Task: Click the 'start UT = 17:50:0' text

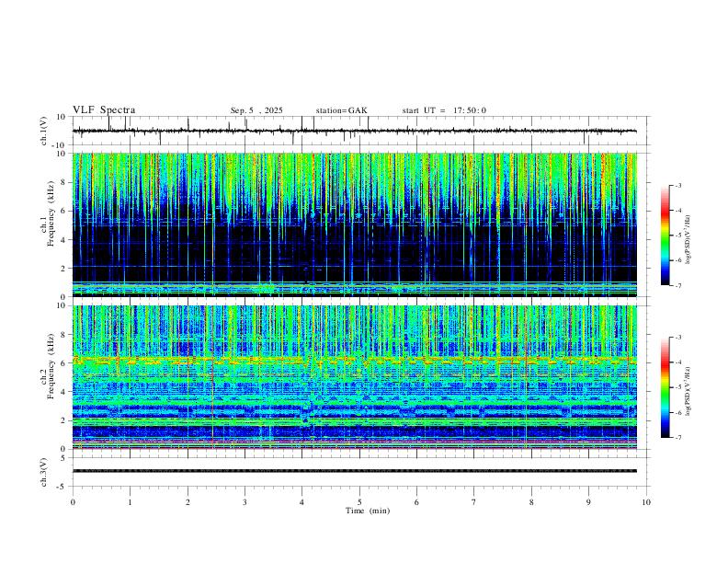Action: 444,110
